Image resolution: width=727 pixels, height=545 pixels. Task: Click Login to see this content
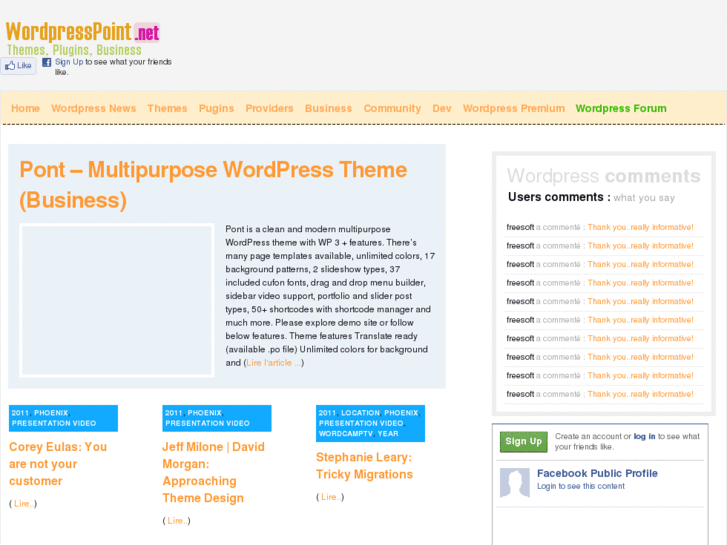click(x=580, y=486)
